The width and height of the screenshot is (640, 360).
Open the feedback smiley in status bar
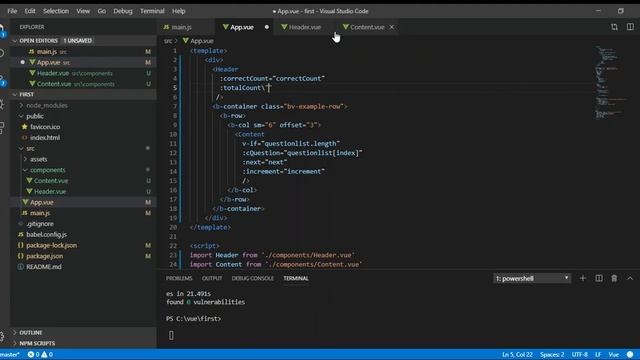(630, 355)
